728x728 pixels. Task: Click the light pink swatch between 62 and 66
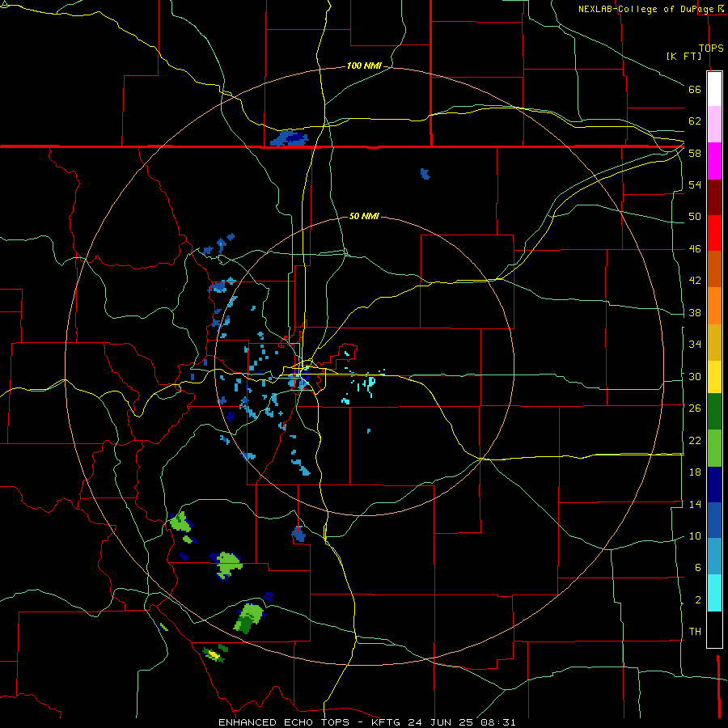(x=714, y=124)
